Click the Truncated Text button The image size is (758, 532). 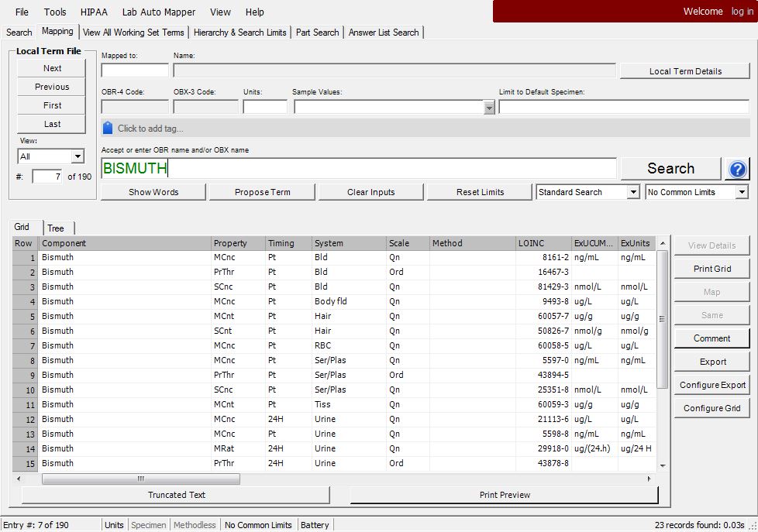[x=177, y=495]
